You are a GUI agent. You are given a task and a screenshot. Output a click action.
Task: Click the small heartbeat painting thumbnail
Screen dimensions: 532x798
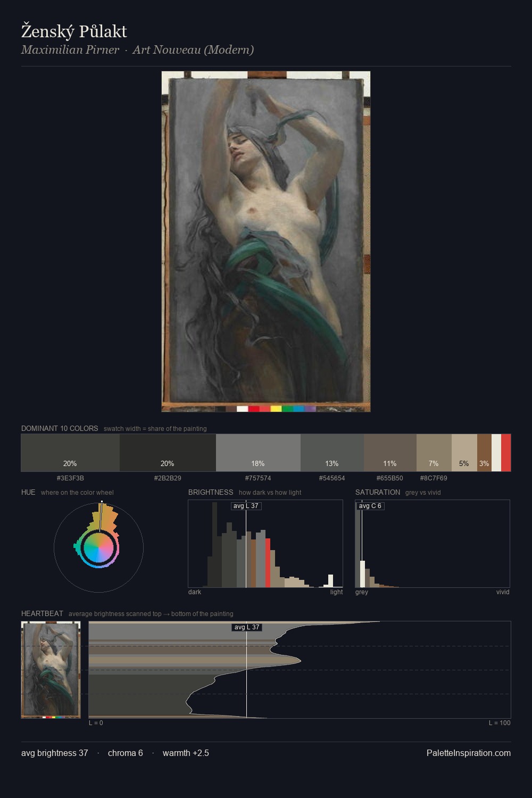(x=51, y=670)
